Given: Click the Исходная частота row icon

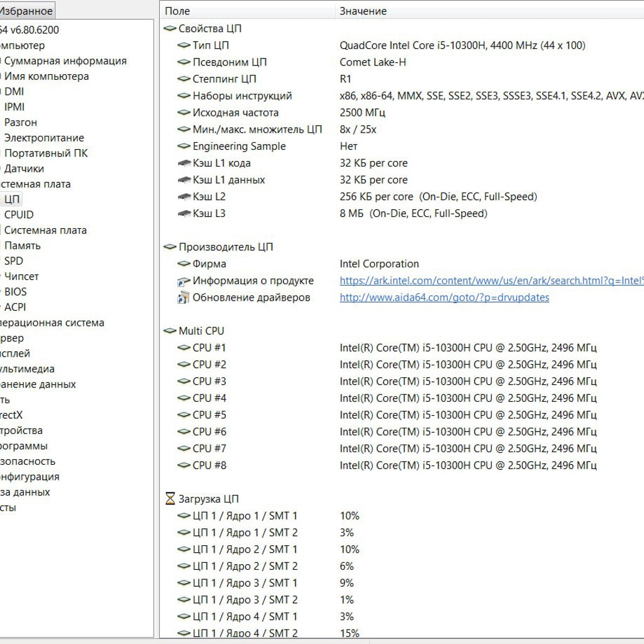Looking at the screenshot, I should tap(184, 113).
